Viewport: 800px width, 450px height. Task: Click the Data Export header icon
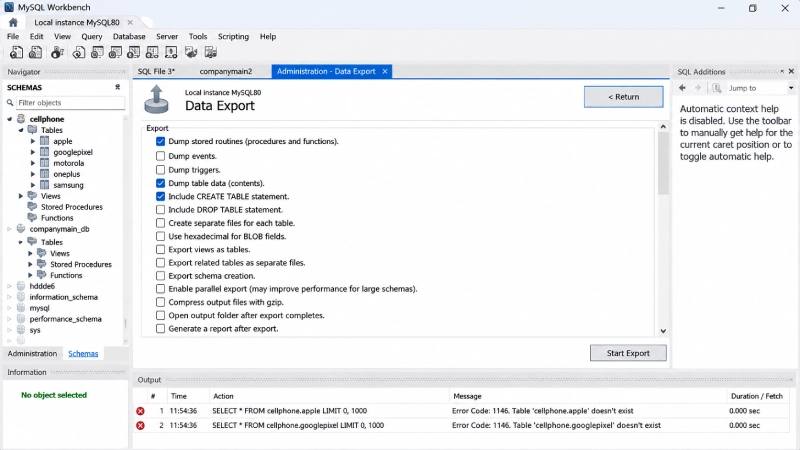pos(156,99)
